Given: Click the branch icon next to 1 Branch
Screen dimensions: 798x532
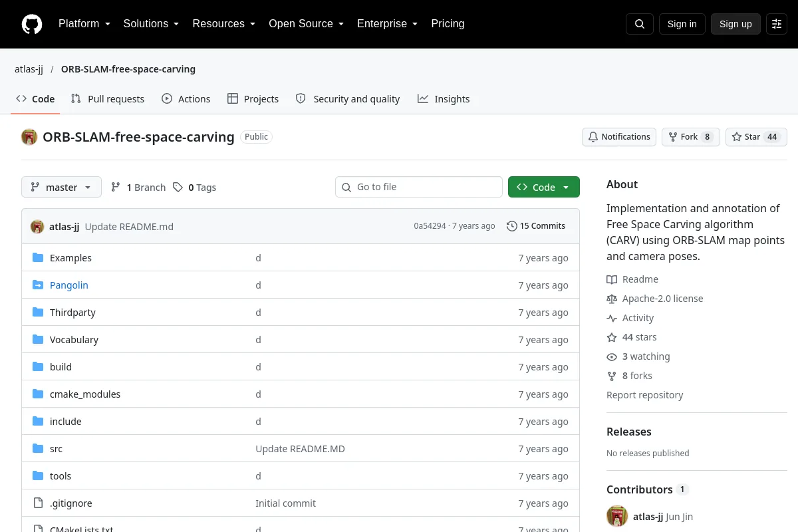Looking at the screenshot, I should point(116,188).
